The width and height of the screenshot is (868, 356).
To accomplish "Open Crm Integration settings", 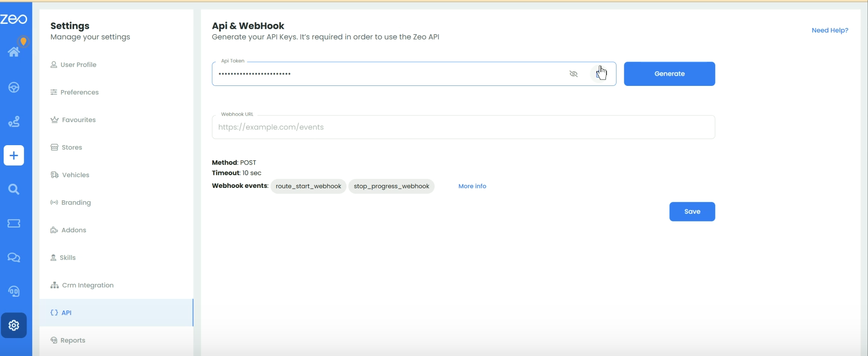I will point(116,285).
